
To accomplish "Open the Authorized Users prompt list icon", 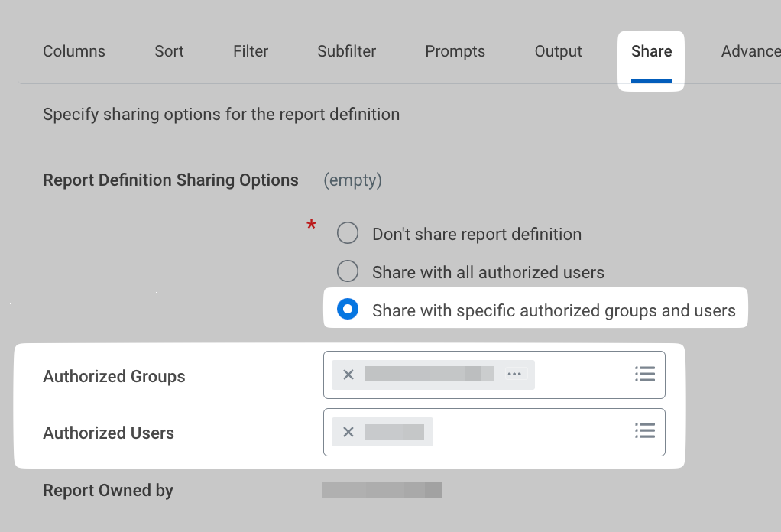I will point(645,431).
